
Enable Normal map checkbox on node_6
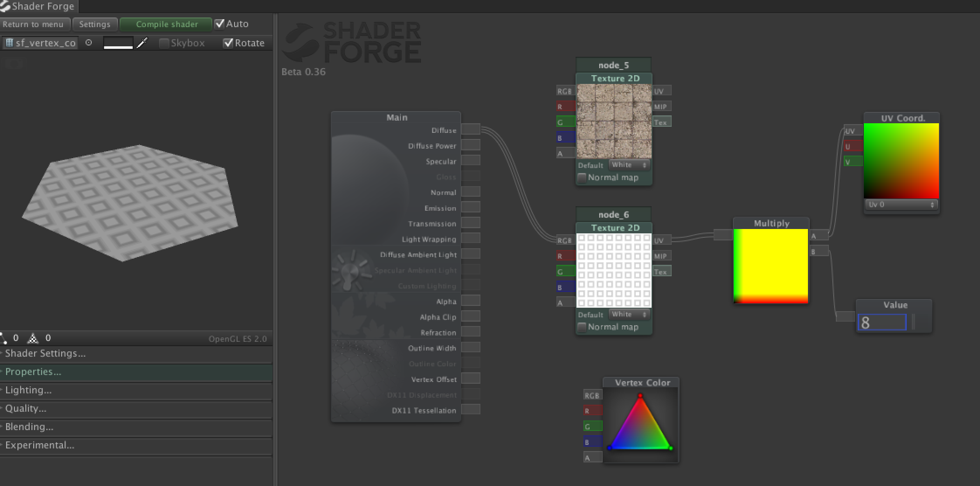coord(582,327)
